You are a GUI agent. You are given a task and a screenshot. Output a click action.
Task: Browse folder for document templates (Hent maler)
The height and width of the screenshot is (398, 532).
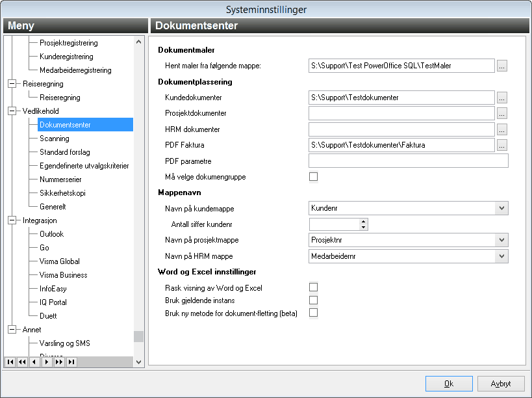tap(502, 66)
